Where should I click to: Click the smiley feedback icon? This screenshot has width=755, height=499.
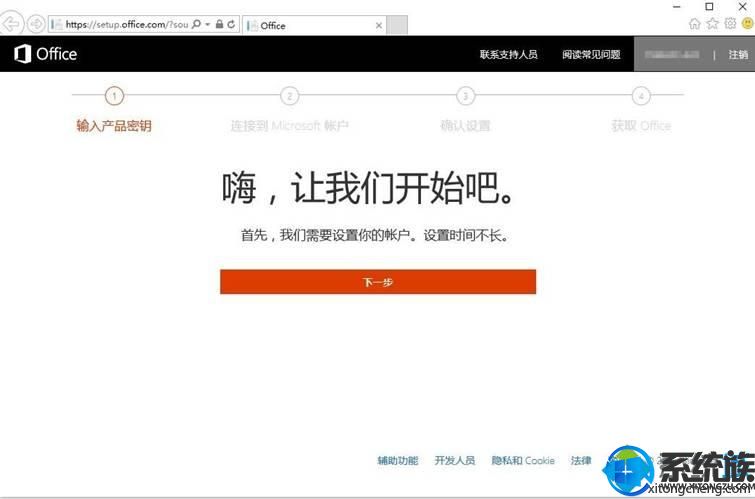pyautogui.click(x=748, y=24)
